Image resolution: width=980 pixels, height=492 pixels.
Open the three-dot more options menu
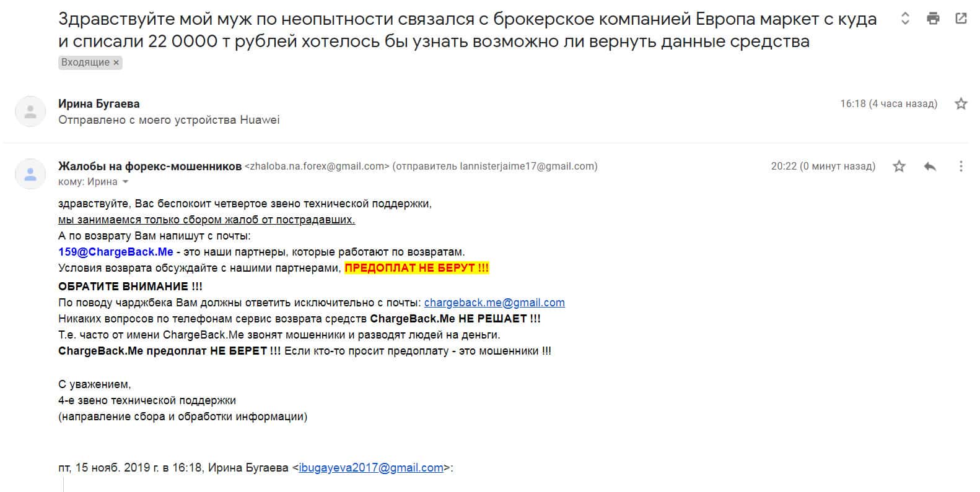pyautogui.click(x=961, y=166)
